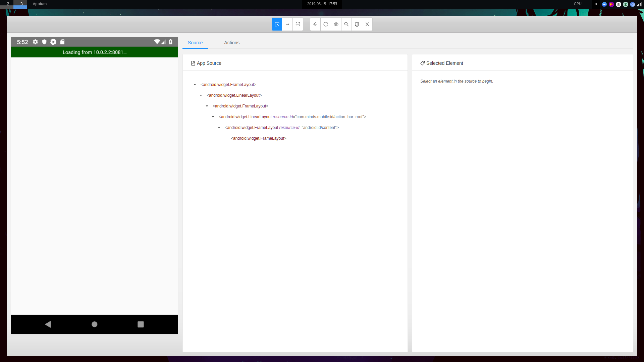The width and height of the screenshot is (644, 362).
Task: Tap Android back navigation button
Action: (48, 324)
